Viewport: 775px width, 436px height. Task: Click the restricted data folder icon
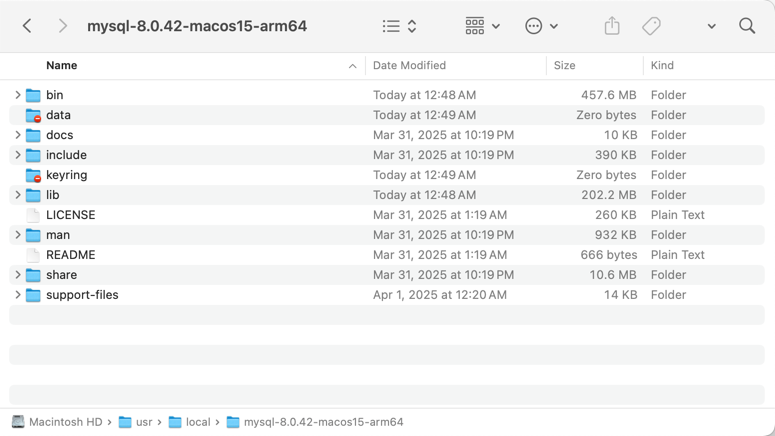[x=33, y=115]
